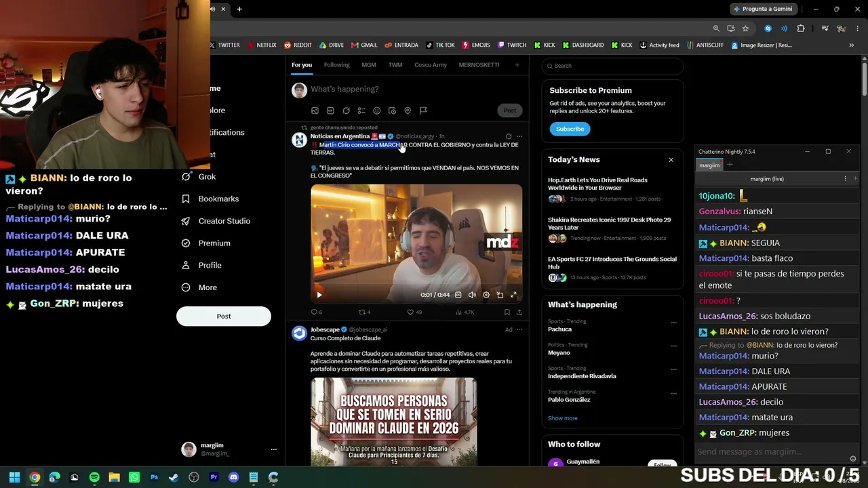Open more options for Independiente Rivadavia trend
Image resolution: width=868 pixels, height=488 pixels.
pos(673,370)
